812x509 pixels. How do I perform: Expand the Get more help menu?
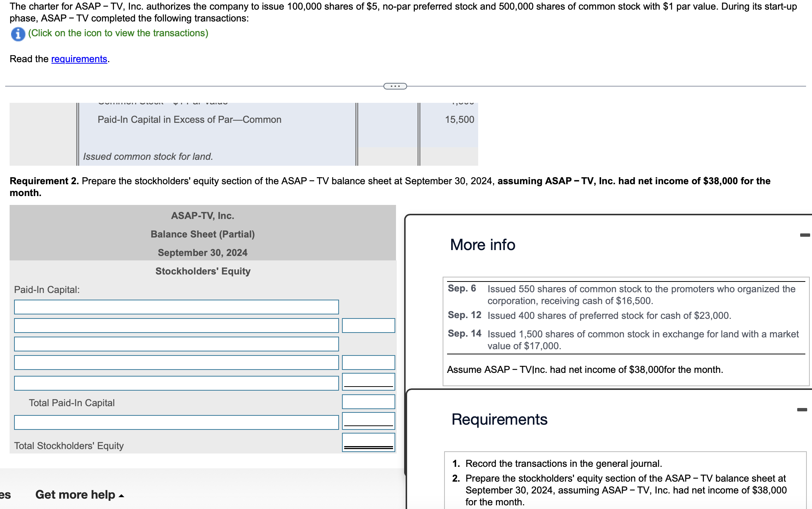coord(79,495)
